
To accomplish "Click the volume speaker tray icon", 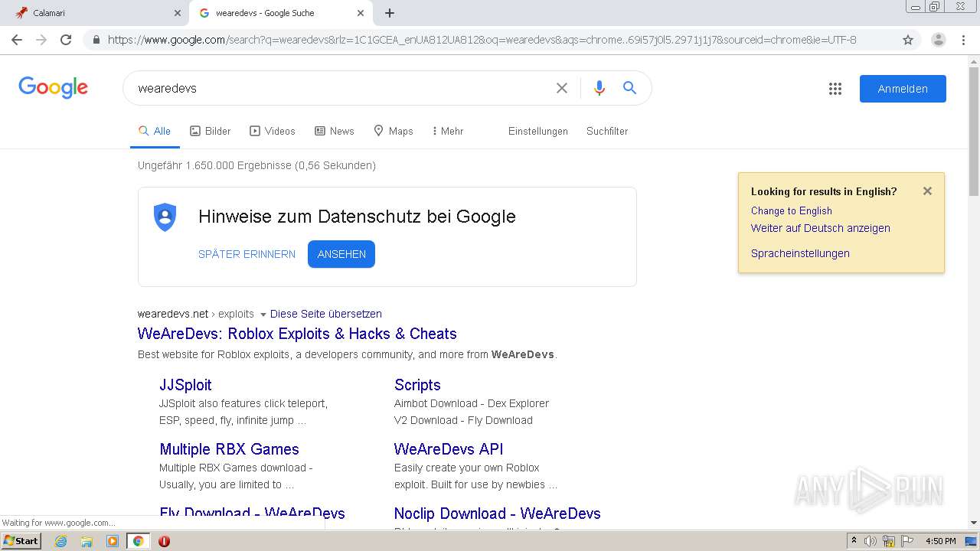I will click(x=870, y=541).
